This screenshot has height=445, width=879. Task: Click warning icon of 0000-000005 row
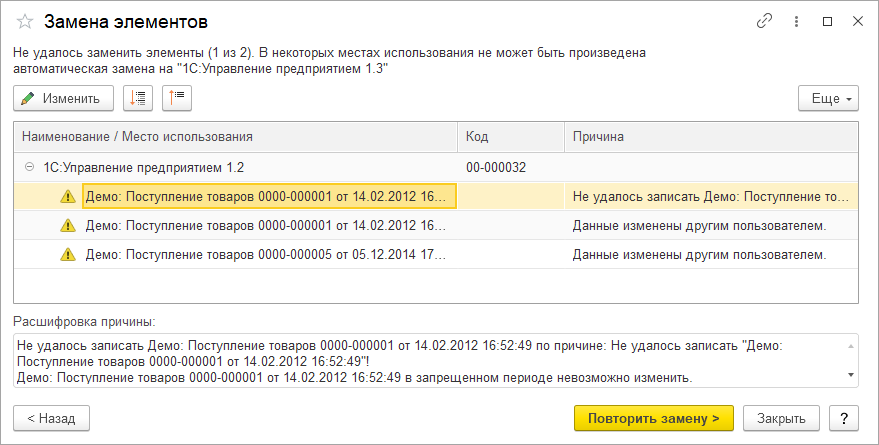coord(68,254)
